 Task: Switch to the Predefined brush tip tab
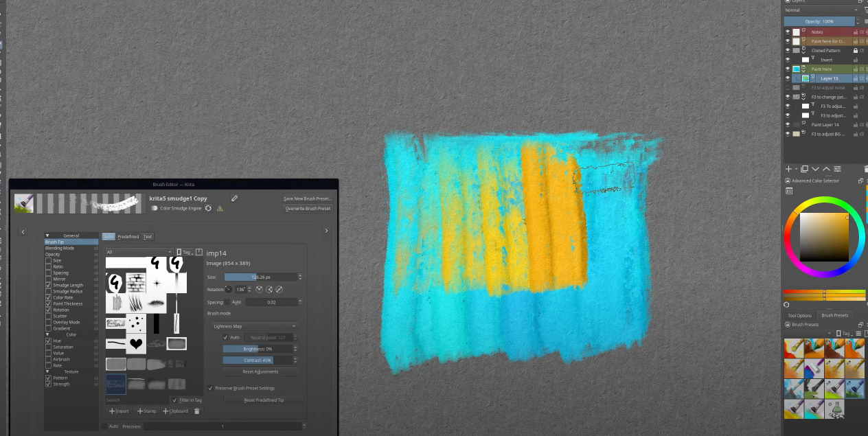[x=128, y=237]
